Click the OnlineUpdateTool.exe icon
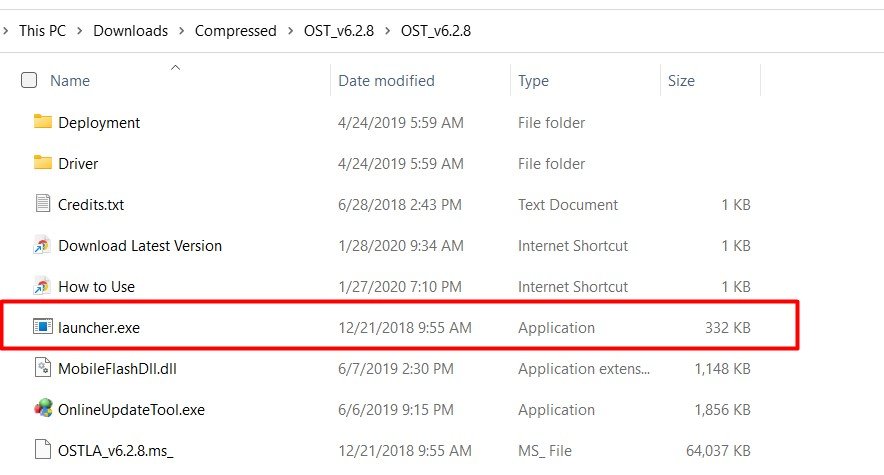The height and width of the screenshot is (475, 884). coord(43,409)
